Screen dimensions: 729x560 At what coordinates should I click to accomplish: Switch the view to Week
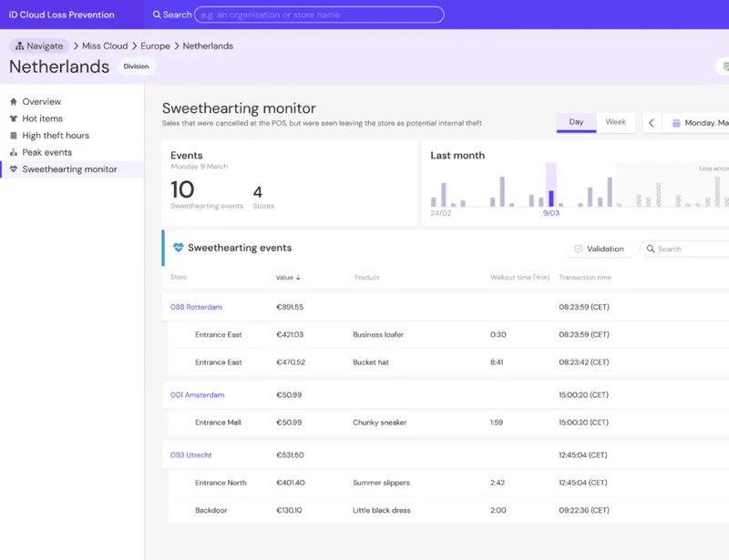(x=616, y=122)
